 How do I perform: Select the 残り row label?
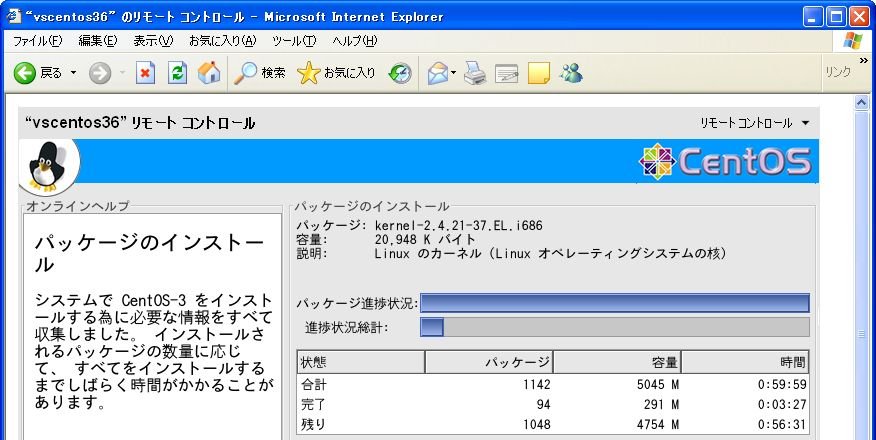pyautogui.click(x=313, y=424)
